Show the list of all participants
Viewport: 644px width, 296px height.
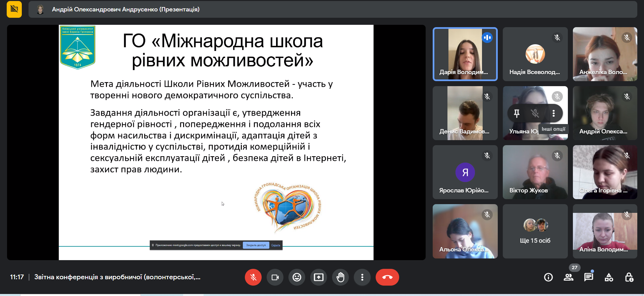click(x=569, y=277)
